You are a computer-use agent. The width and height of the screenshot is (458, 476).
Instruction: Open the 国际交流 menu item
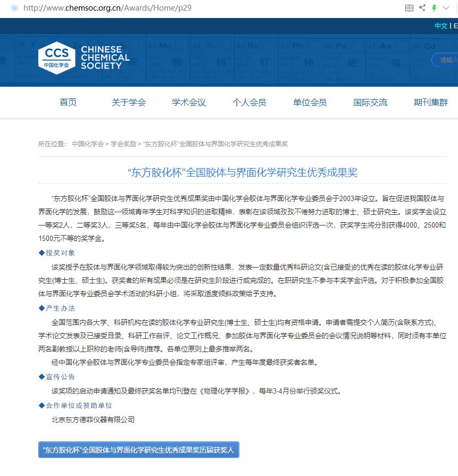[x=370, y=102]
